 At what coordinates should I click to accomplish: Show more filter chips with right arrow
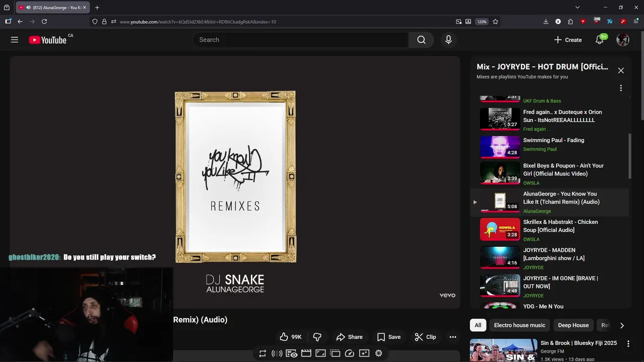[622, 325]
